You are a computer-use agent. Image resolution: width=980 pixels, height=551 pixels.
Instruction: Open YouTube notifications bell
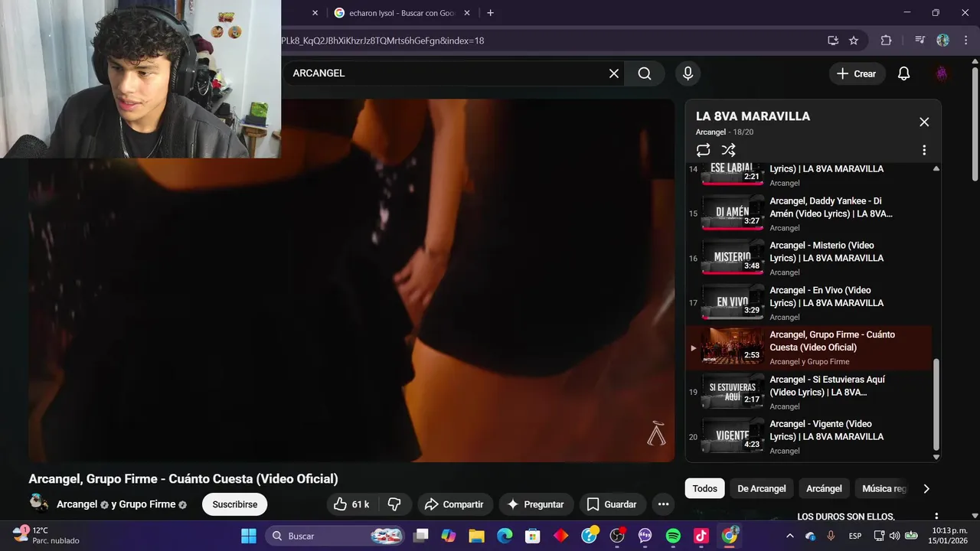click(x=903, y=73)
